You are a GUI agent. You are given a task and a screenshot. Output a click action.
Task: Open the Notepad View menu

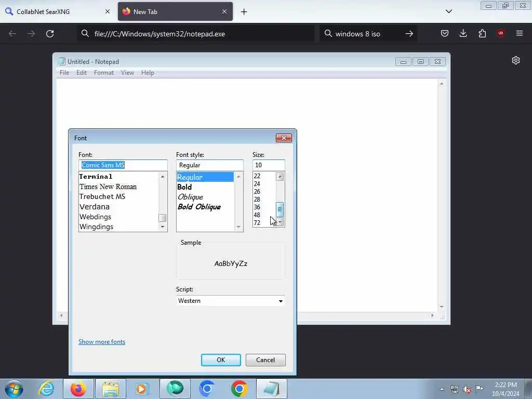click(x=128, y=73)
